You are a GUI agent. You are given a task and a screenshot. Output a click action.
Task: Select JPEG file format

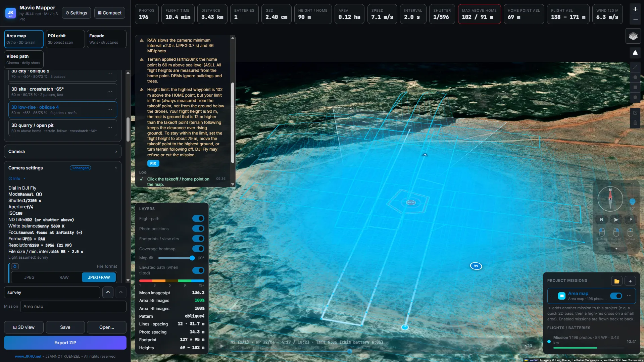[x=29, y=277]
